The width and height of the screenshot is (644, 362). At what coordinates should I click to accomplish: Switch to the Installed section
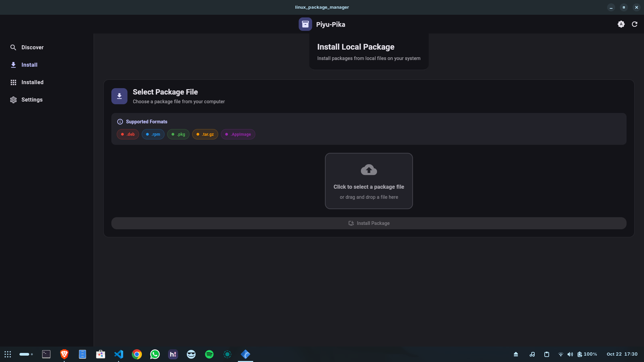(32, 82)
